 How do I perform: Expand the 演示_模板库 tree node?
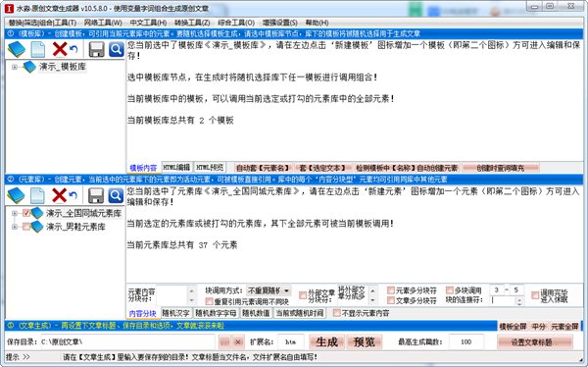15,68
